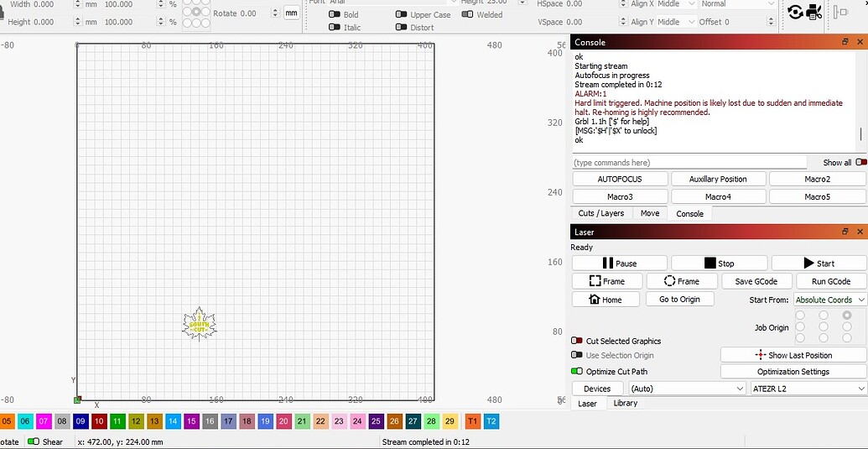Open the (Auto) port dropdown
Screen dimensions: 868x449
(x=687, y=389)
